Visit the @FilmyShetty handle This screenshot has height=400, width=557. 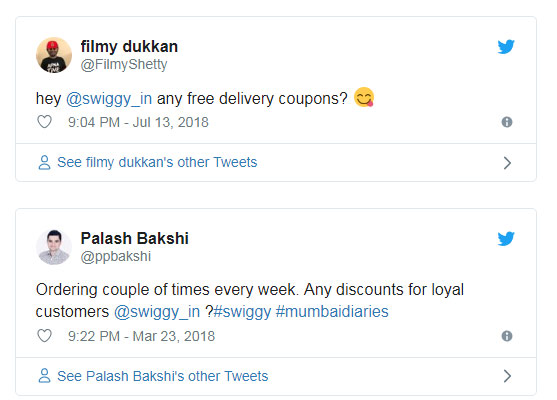click(x=124, y=65)
